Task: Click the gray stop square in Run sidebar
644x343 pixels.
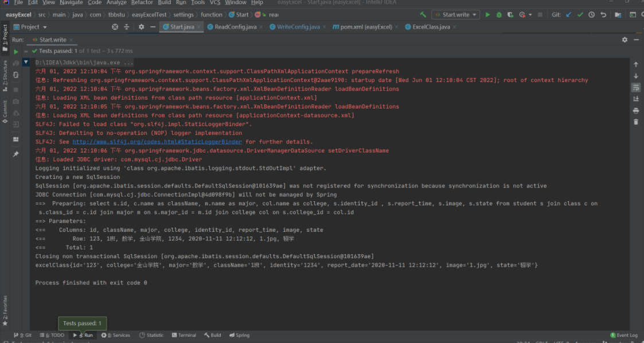Action: tap(15, 89)
